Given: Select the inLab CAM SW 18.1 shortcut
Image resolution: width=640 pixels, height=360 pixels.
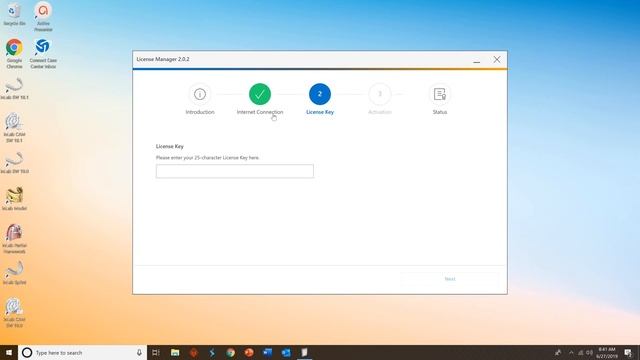Looking at the screenshot, I should [14, 128].
